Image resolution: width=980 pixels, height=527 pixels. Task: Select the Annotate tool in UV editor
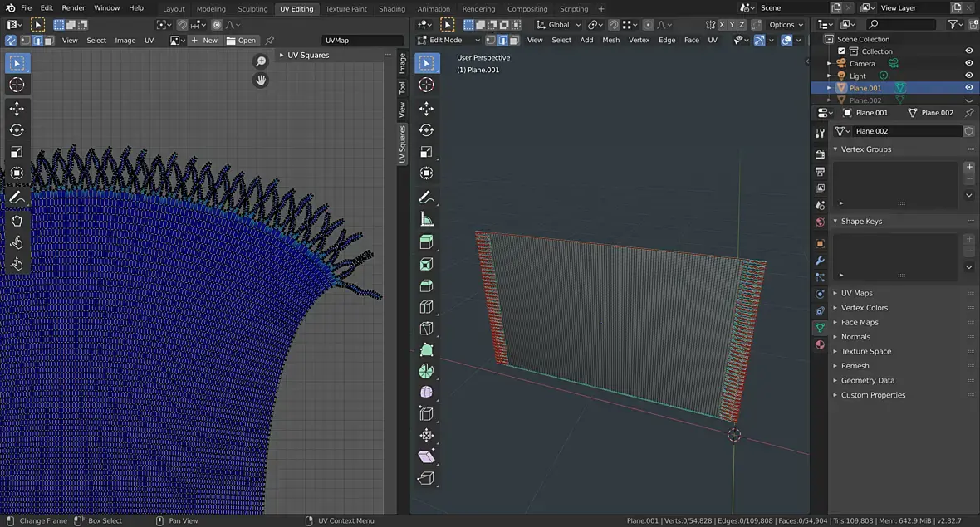17,198
